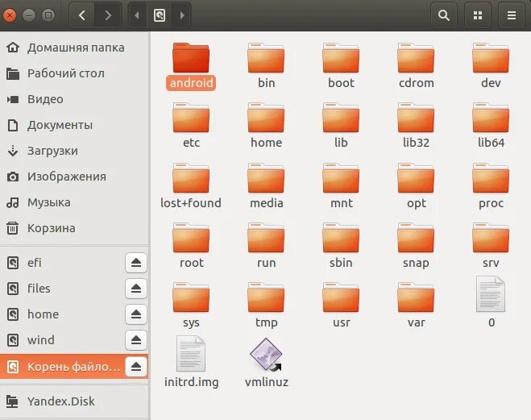Select the tmp folder
The width and height of the screenshot is (531, 420).
tap(266, 306)
